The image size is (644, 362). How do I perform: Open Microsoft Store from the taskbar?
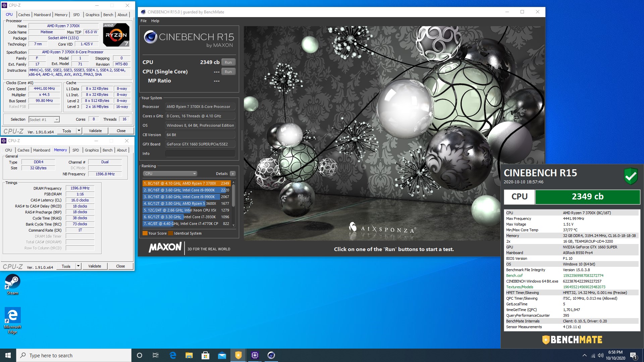pos(205,355)
